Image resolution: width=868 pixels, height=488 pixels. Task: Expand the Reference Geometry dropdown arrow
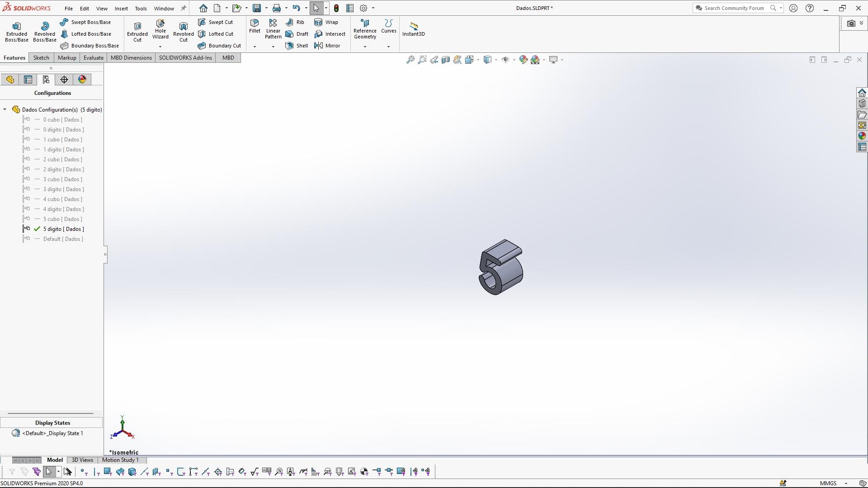pyautogui.click(x=365, y=47)
